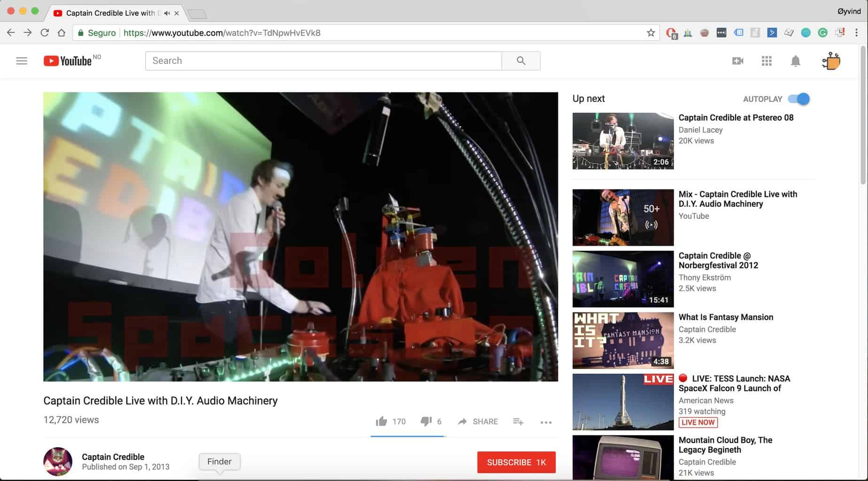
Task: Reload the current page
Action: [x=45, y=33]
